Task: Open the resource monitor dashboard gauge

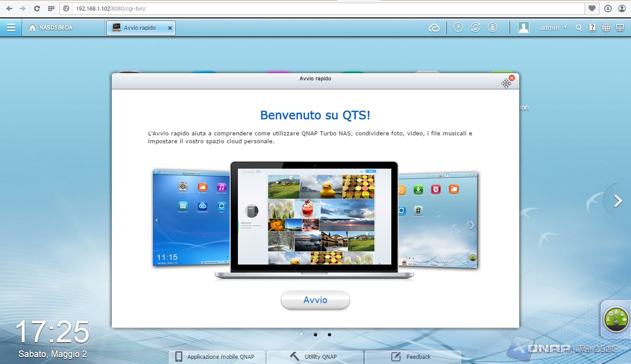Action: pyautogui.click(x=616, y=319)
